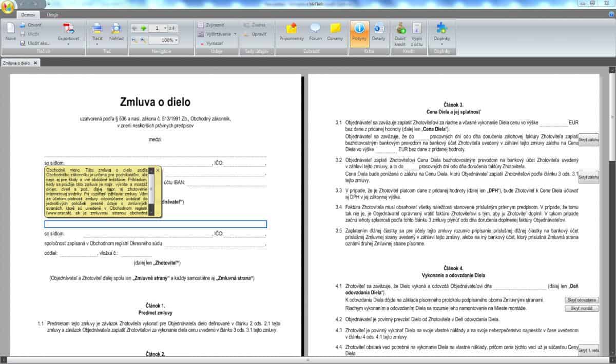This screenshot has height=364, width=616.
Task: Close the yellow hint tooltip
Action: point(158,169)
